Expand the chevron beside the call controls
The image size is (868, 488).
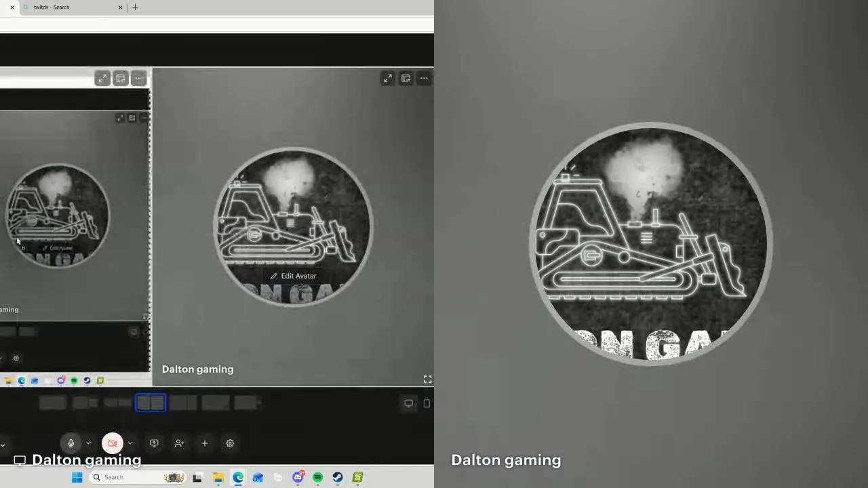tap(3, 445)
